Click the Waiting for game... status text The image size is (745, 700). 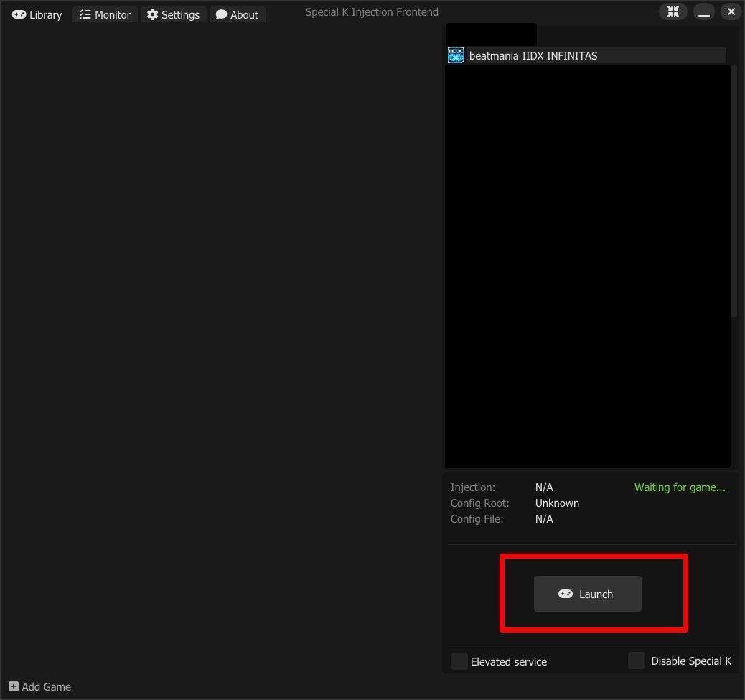tap(680, 487)
